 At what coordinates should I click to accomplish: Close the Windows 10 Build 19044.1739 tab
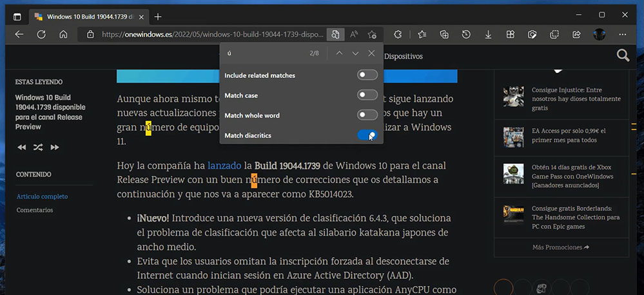[x=141, y=17]
